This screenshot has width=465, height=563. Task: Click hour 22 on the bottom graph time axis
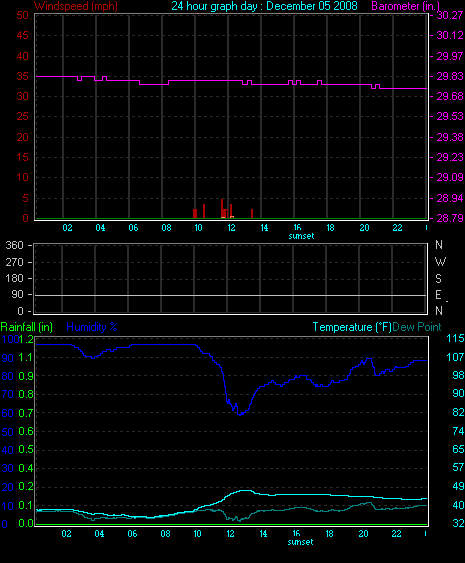coord(396,534)
